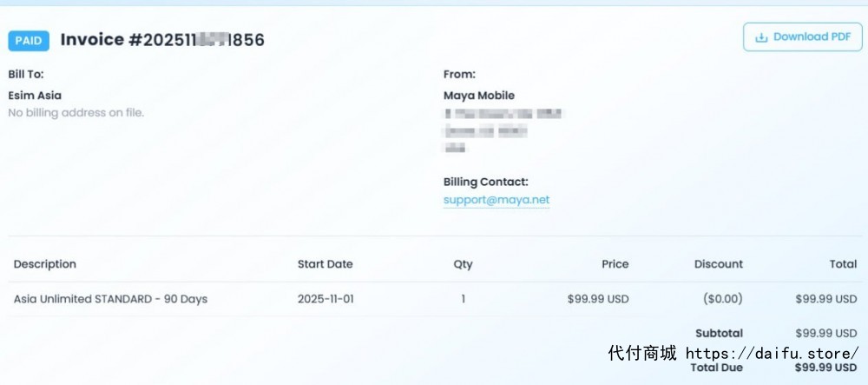Click the Billing Contact label
The width and height of the screenshot is (868, 385).
tap(485, 182)
